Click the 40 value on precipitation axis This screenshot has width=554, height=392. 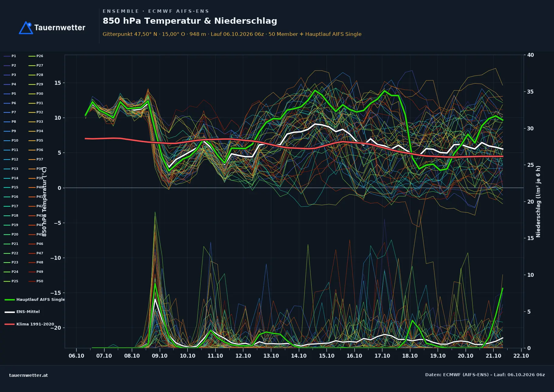pyautogui.click(x=531, y=55)
